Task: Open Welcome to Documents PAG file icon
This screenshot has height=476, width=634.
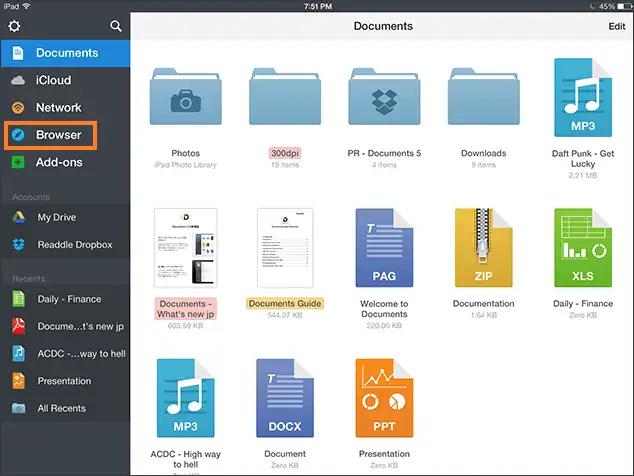Action: [x=385, y=248]
